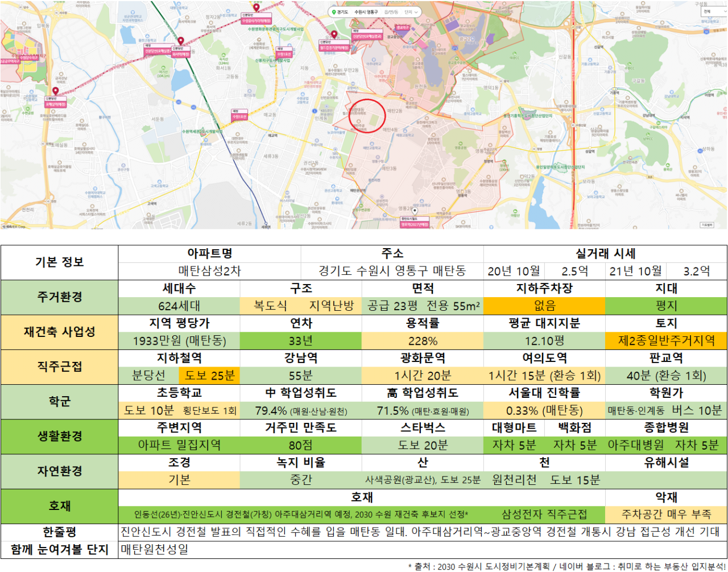
Task: Click the red map pin above 화서역 label
Action: point(181,41)
